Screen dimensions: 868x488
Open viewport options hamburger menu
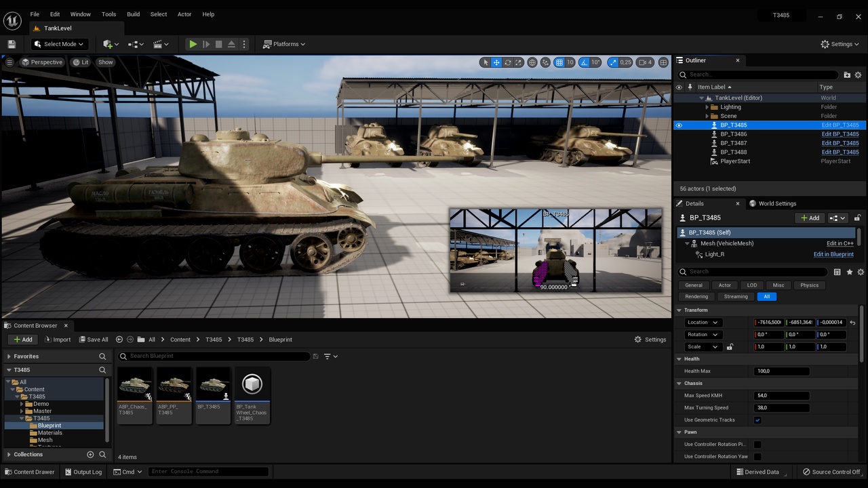(9, 62)
